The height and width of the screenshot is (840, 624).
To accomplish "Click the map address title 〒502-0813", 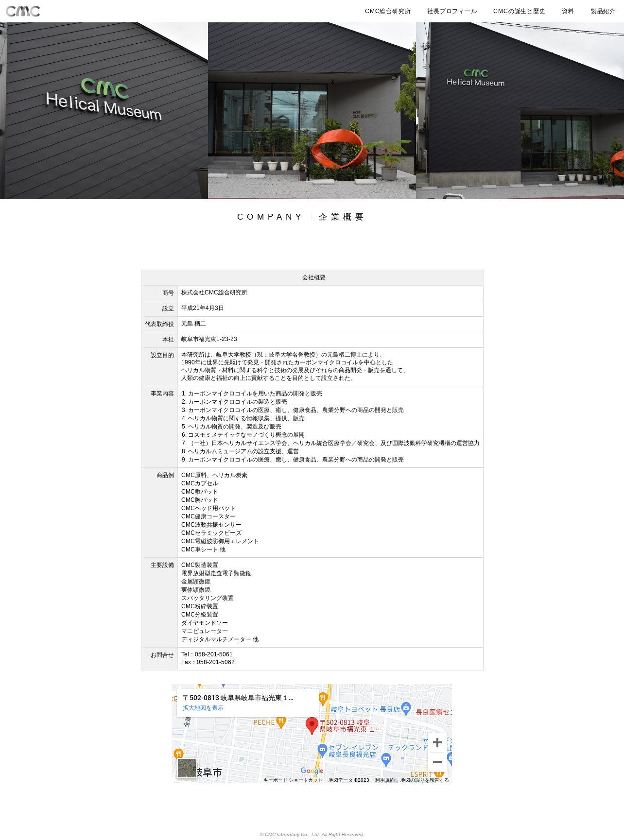I will click(x=238, y=698).
